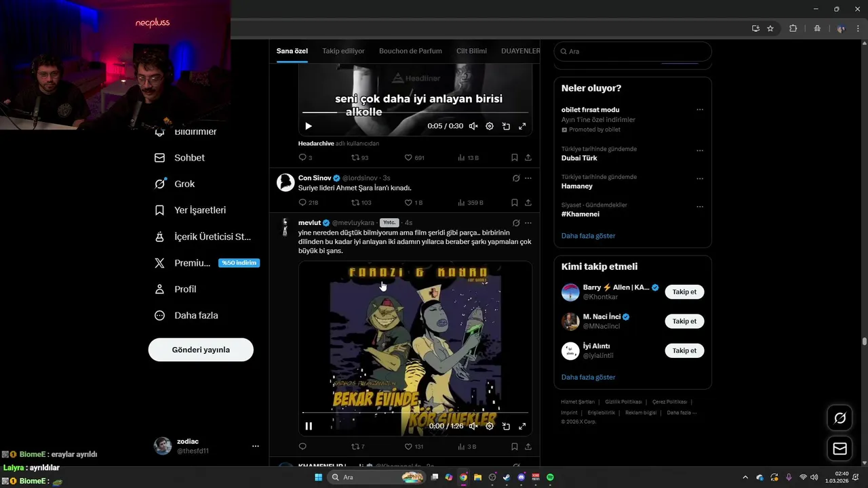Open floating messages envelope button
The height and width of the screenshot is (488, 868).
(x=840, y=449)
